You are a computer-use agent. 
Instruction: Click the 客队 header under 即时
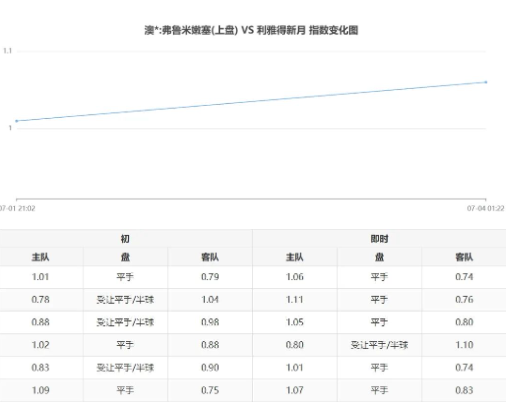click(464, 257)
